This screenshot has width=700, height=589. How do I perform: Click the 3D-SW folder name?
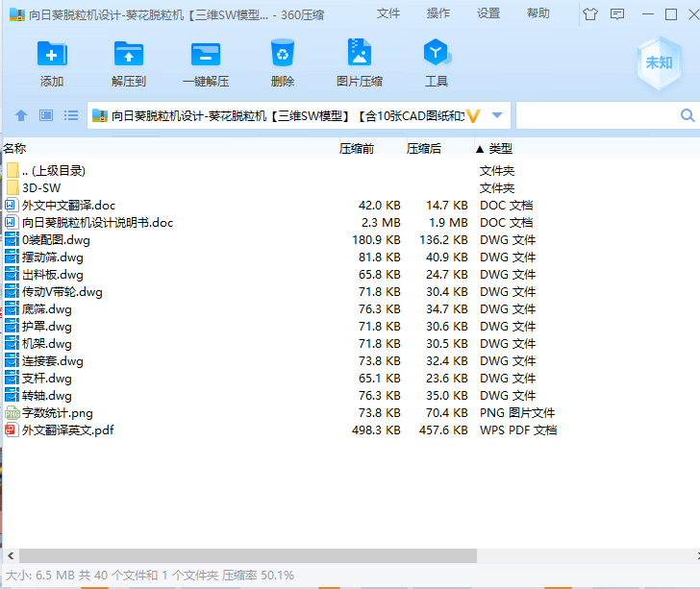click(41, 188)
